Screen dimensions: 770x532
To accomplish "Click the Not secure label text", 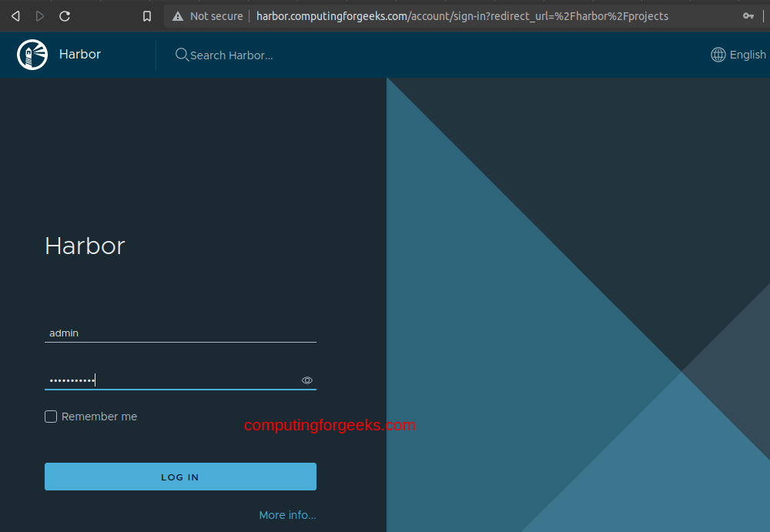I will pyautogui.click(x=216, y=16).
